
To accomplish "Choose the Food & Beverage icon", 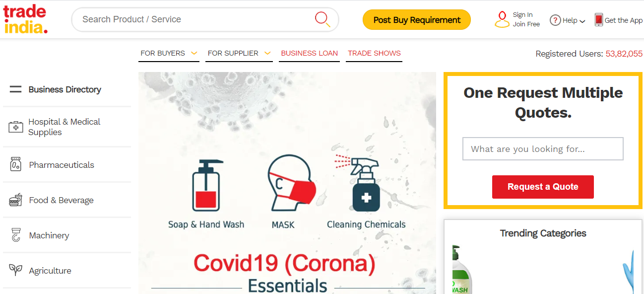I will [x=16, y=200].
